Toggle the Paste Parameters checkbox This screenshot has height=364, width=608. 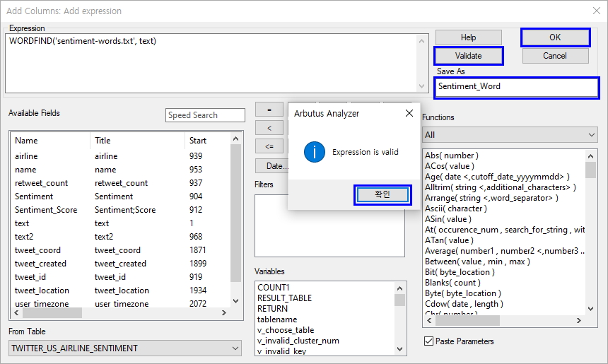pos(428,341)
